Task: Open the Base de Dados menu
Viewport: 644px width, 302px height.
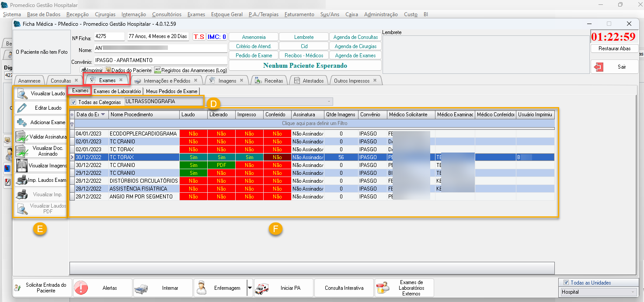Action: (44, 14)
